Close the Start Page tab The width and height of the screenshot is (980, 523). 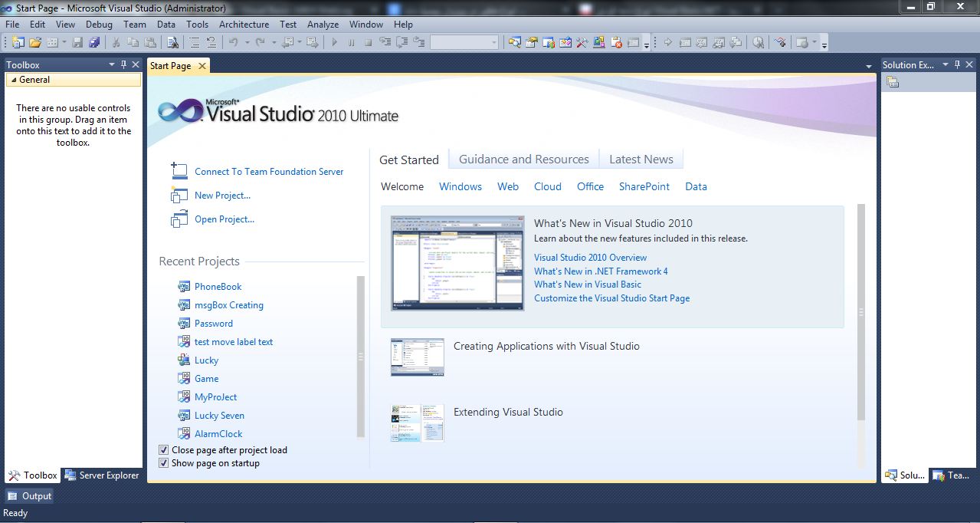coord(202,66)
